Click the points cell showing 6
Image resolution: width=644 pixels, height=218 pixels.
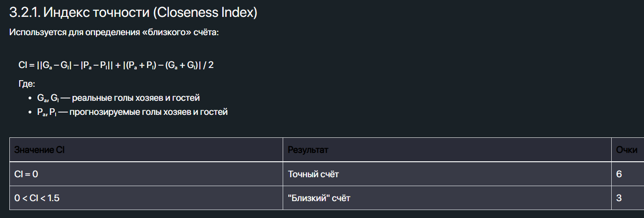coord(619,174)
